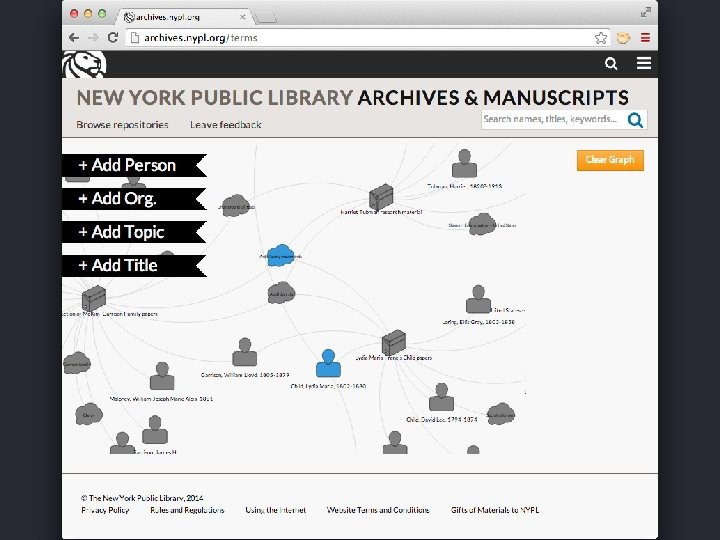The height and width of the screenshot is (540, 720).
Task: Click the browser forward arrow
Action: click(x=93, y=38)
